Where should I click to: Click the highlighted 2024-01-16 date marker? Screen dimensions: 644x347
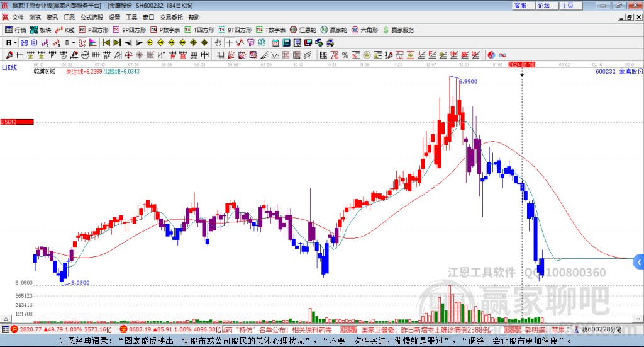(x=521, y=64)
